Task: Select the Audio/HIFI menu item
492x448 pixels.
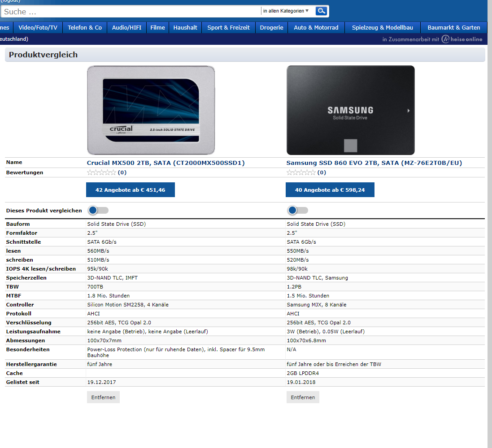Action: coord(126,28)
